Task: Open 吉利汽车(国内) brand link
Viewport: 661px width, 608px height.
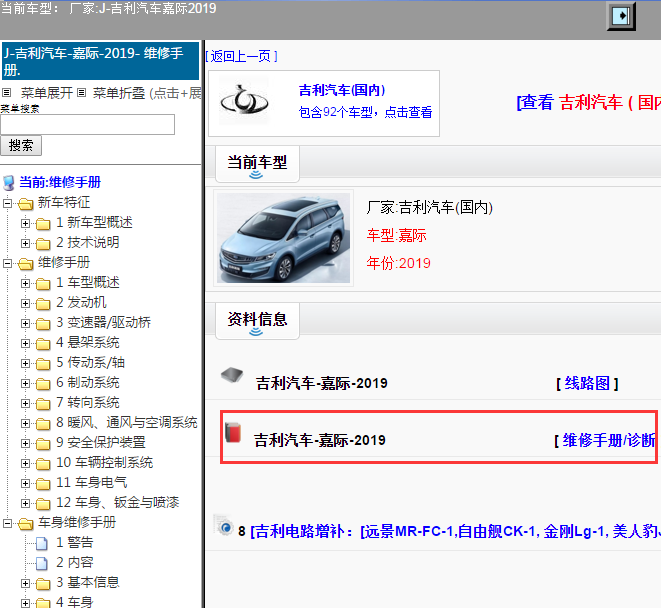Action: [x=342, y=90]
